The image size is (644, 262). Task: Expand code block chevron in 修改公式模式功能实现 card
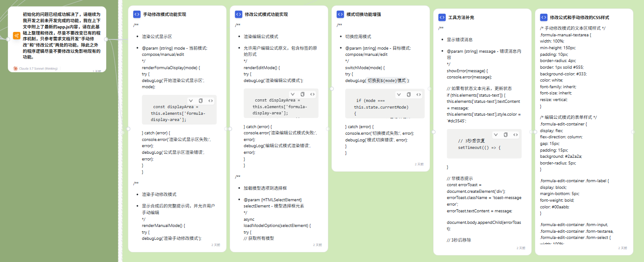(293, 94)
